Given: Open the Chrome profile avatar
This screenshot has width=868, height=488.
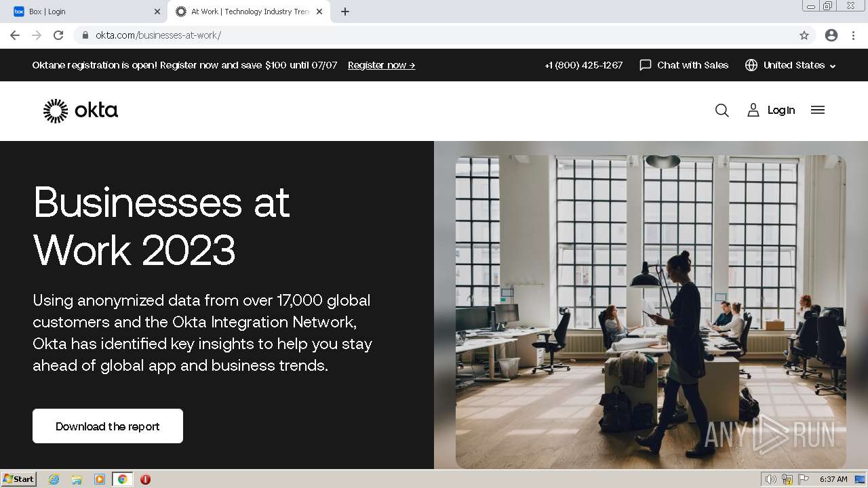Looking at the screenshot, I should click(831, 35).
